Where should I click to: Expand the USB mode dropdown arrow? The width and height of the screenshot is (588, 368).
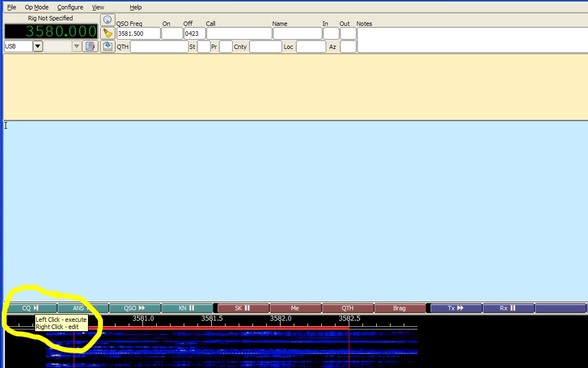tap(37, 47)
